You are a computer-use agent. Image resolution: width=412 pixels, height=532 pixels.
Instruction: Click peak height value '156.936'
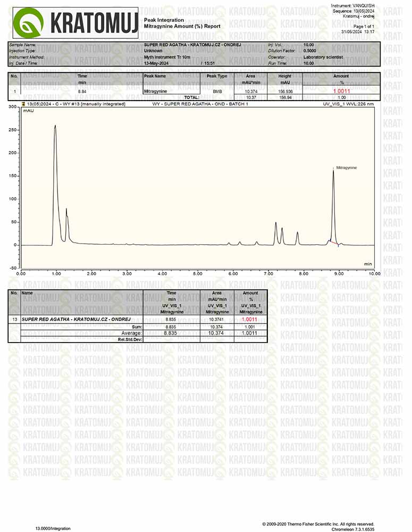point(285,92)
